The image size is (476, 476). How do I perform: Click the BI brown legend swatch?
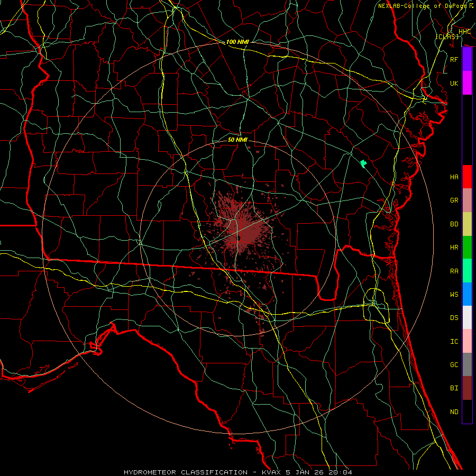click(x=467, y=388)
